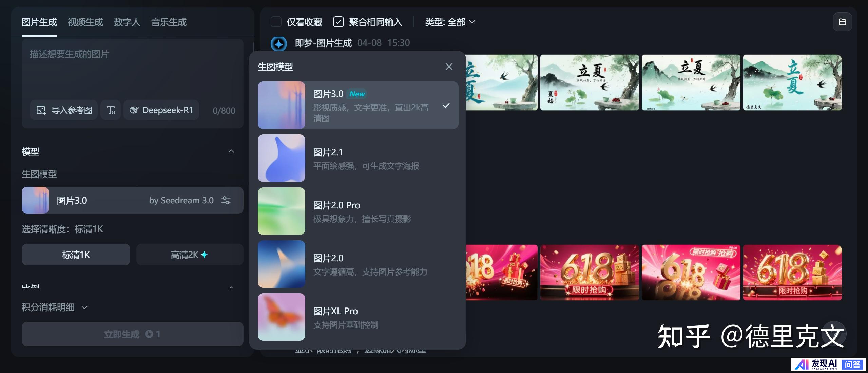Click the 图片3.0 checkmark icon
The width and height of the screenshot is (868, 373).
point(446,106)
